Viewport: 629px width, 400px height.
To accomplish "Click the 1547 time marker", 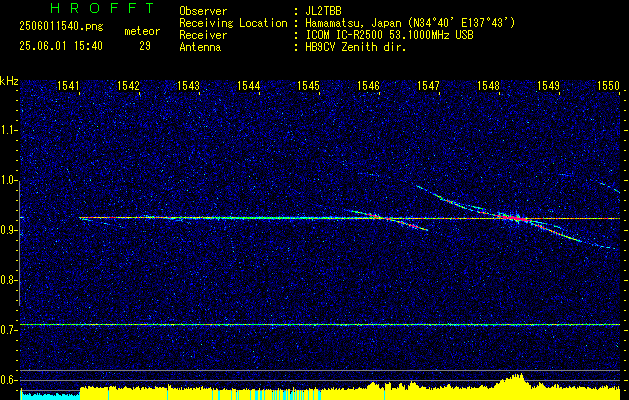I will coord(428,85).
